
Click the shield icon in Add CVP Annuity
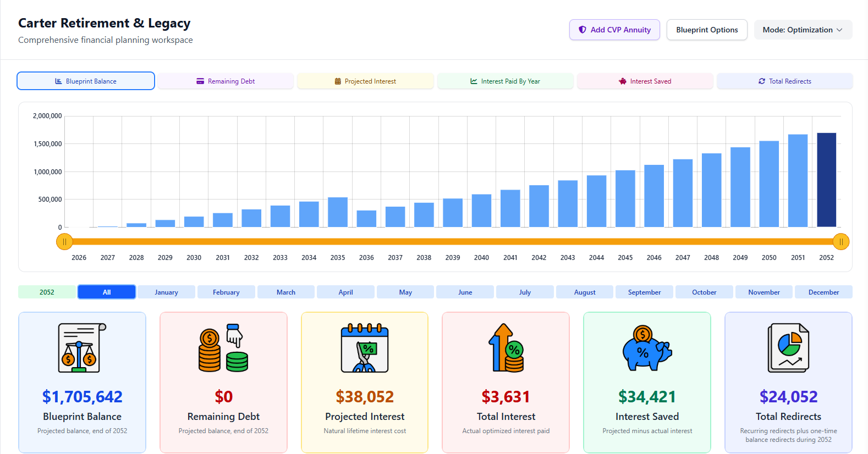(583, 30)
